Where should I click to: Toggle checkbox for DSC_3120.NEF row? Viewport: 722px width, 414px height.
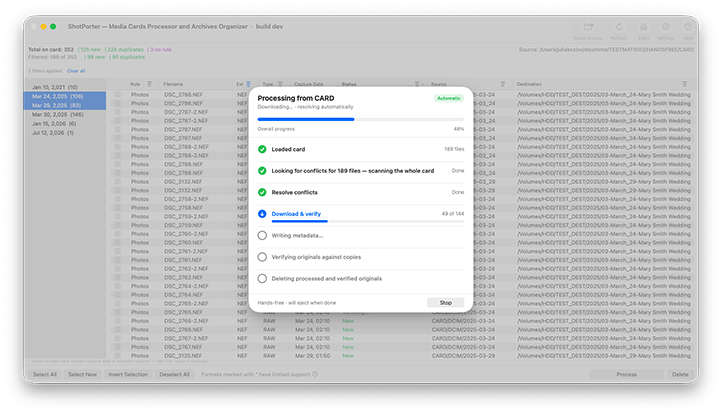pos(118,356)
